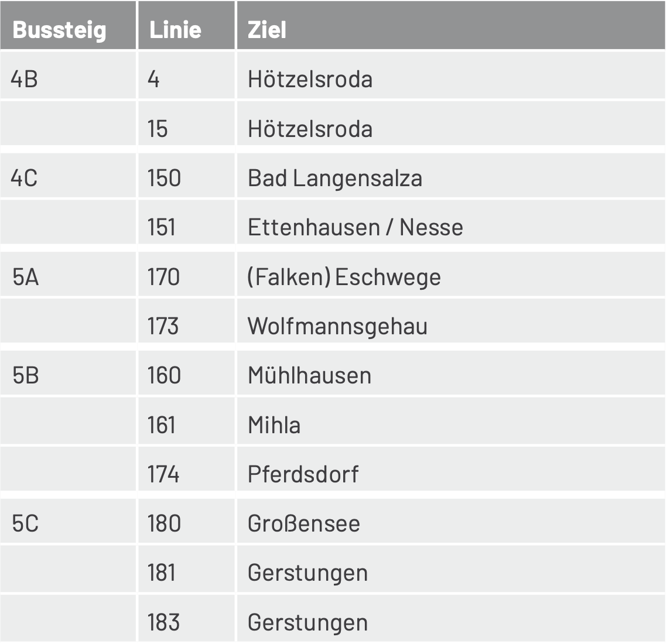The height and width of the screenshot is (644, 670).
Task: Select destination Pferdsdorf
Action: [x=303, y=474]
